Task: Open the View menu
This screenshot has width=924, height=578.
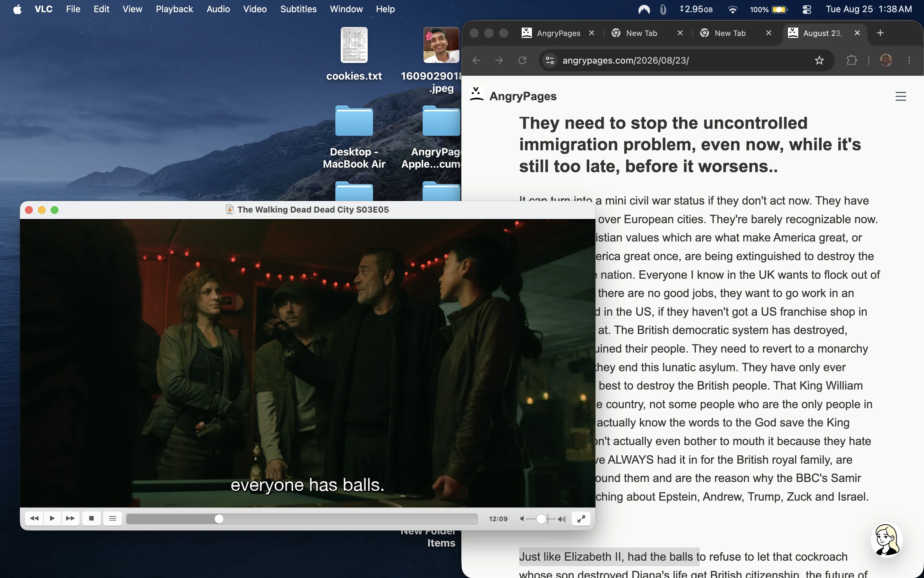Action: pos(133,9)
